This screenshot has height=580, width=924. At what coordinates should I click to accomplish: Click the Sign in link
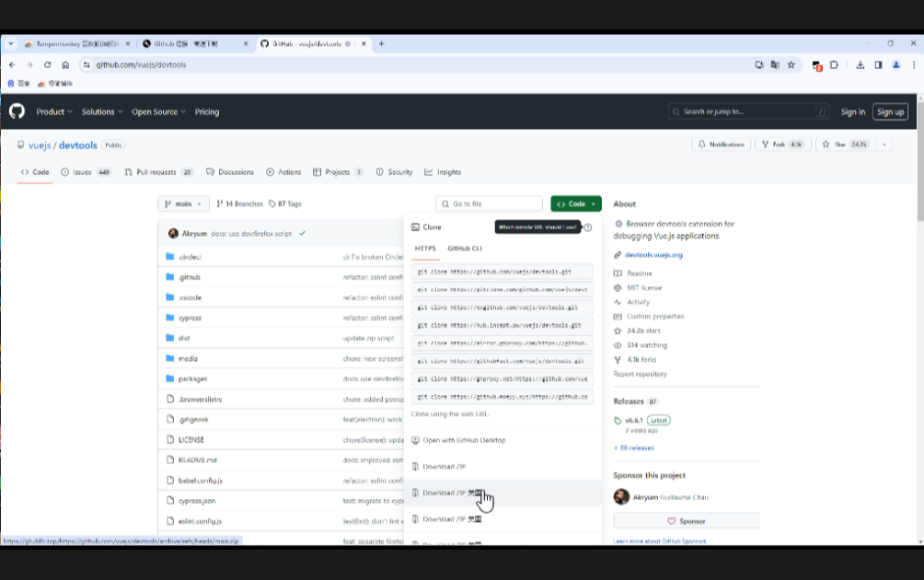853,111
